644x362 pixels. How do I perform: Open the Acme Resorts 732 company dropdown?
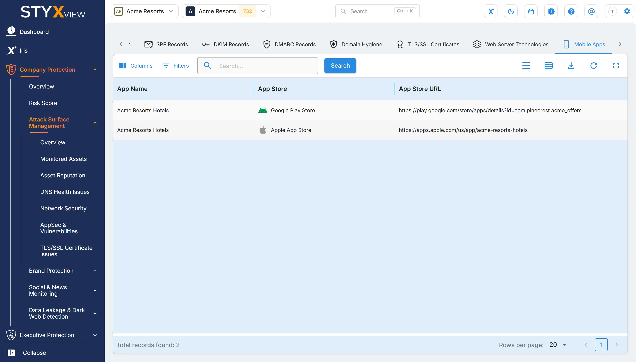[x=226, y=11]
